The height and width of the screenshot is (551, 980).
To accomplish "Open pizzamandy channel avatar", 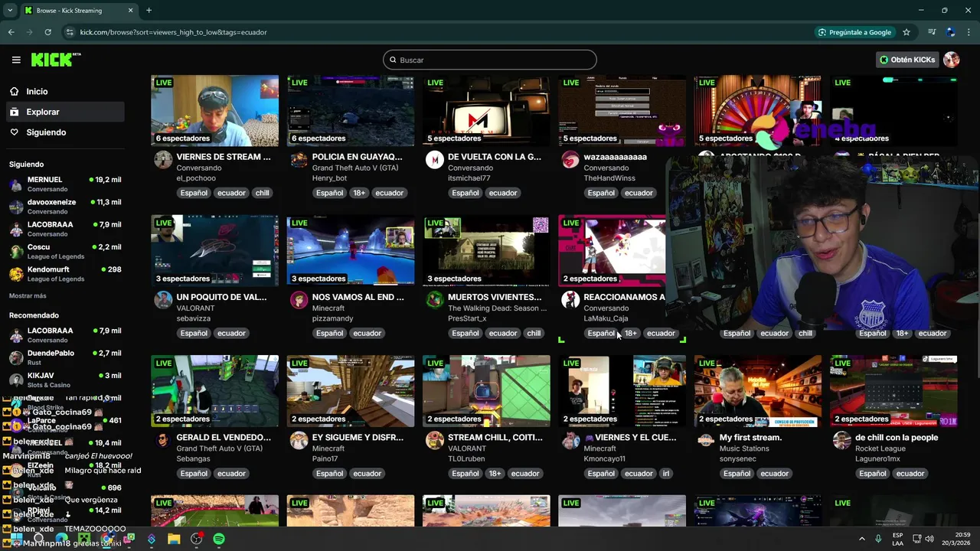I will click(299, 300).
